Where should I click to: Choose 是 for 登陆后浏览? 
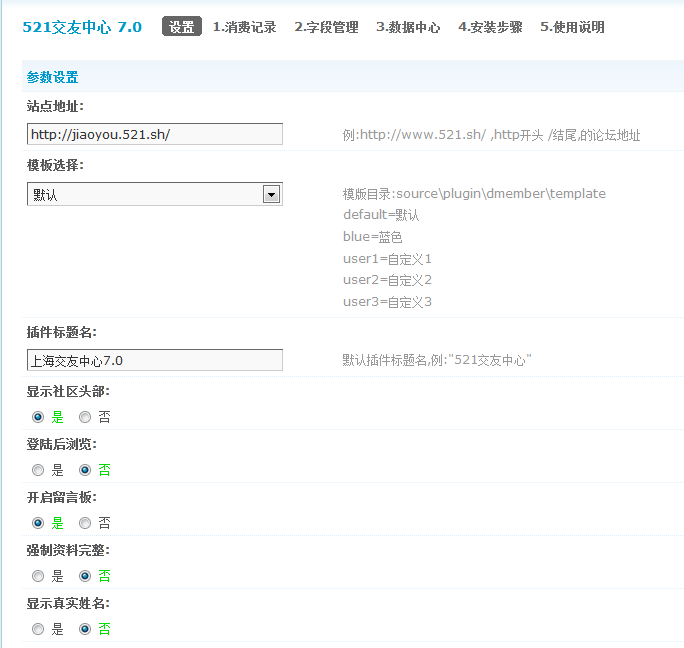[38, 470]
